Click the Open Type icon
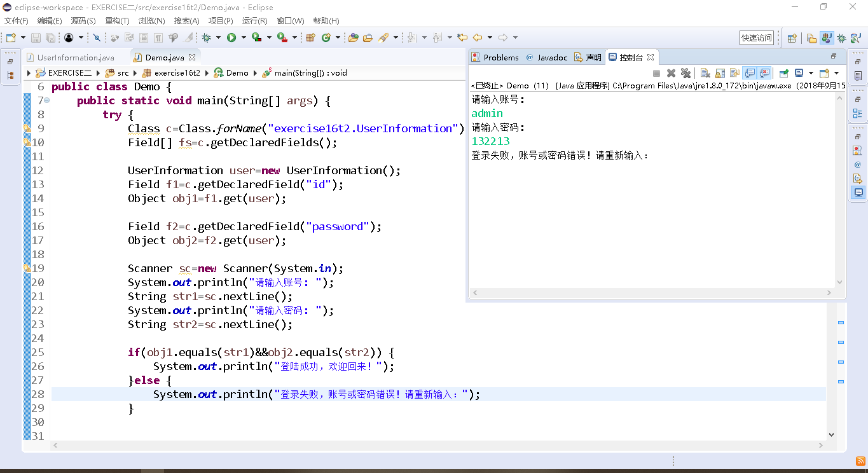 (353, 38)
